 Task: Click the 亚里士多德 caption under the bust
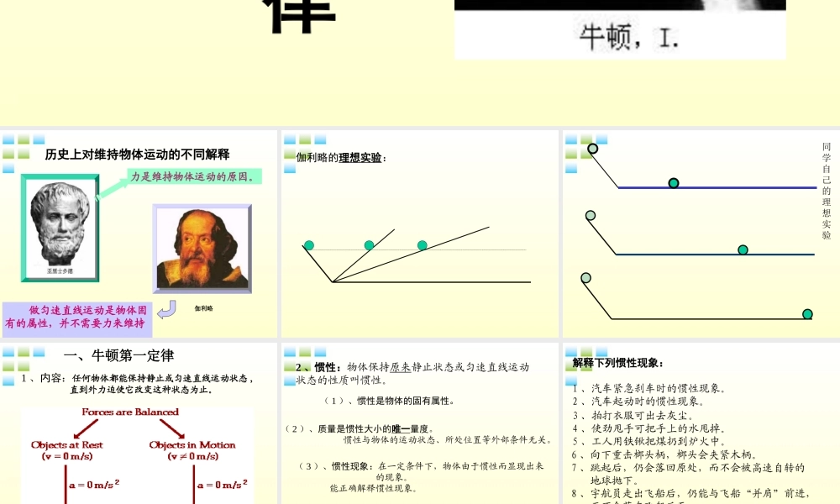tap(60, 271)
